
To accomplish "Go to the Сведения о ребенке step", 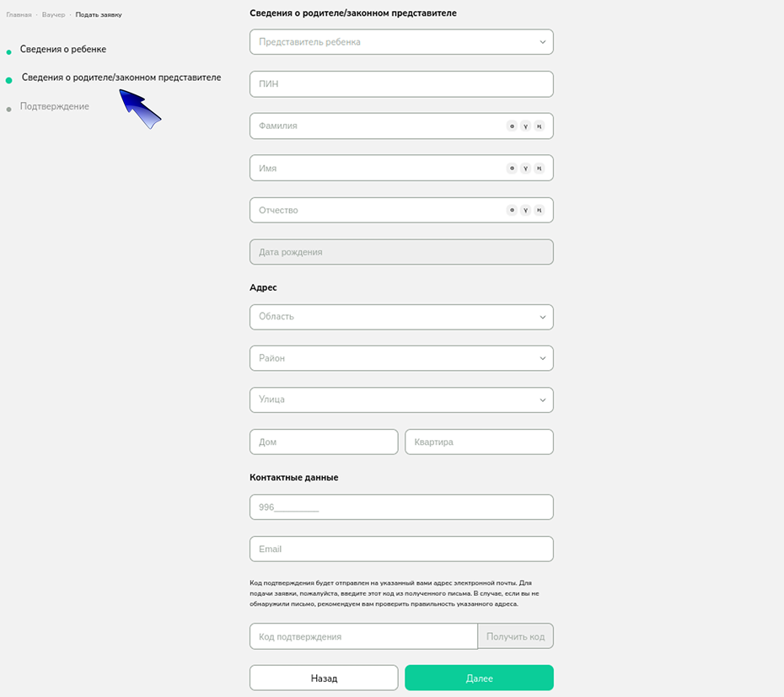I will pos(63,49).
